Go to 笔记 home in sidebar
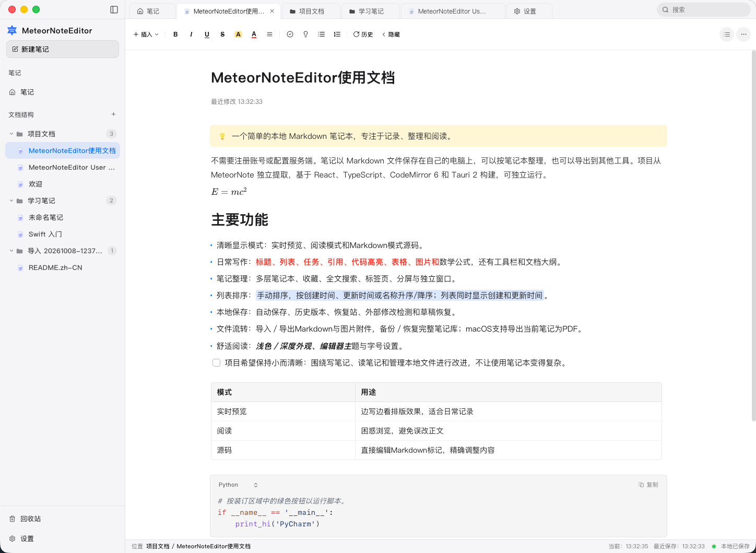Image resolution: width=756 pixels, height=553 pixels. (x=63, y=92)
